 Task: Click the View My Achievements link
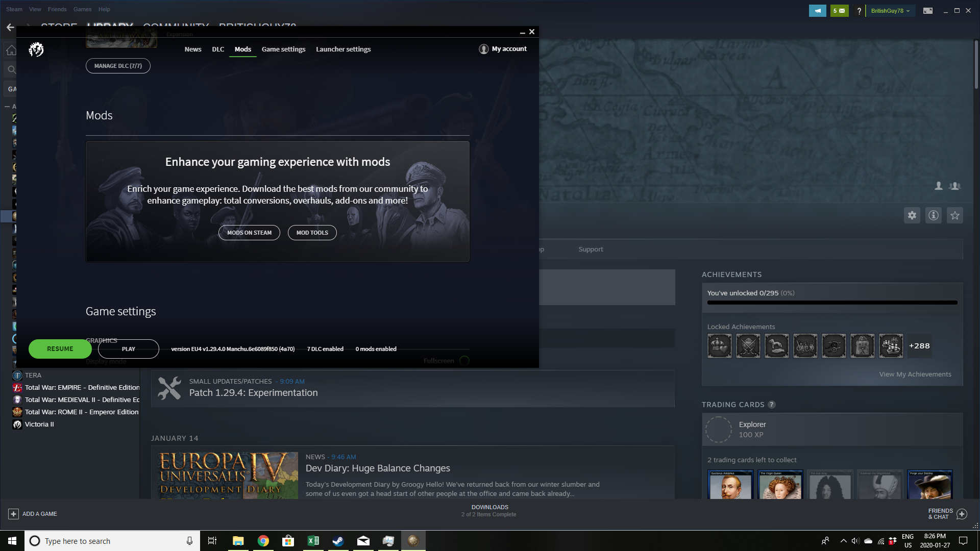click(x=915, y=374)
